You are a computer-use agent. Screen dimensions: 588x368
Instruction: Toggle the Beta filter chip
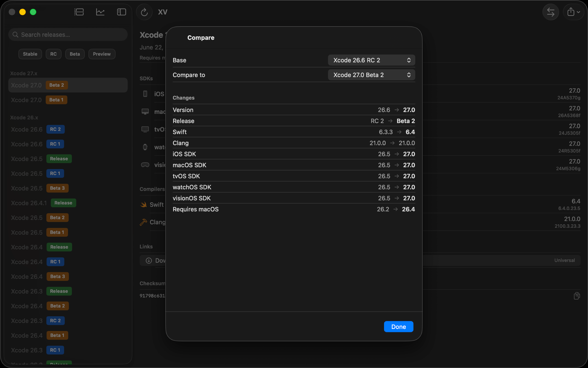point(75,54)
